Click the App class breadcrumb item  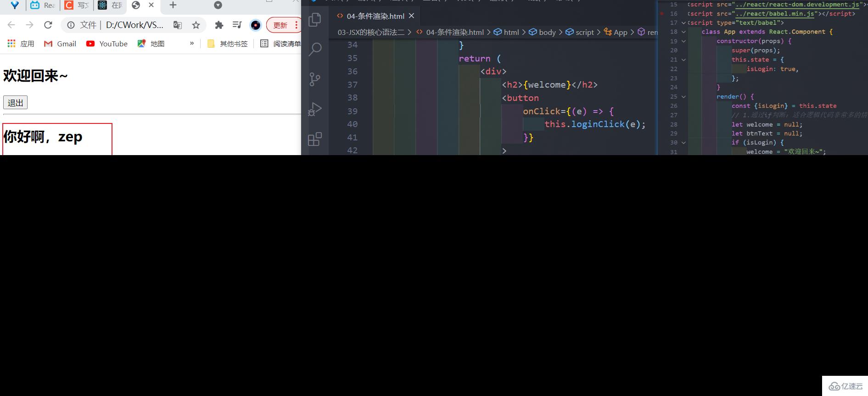pos(616,32)
